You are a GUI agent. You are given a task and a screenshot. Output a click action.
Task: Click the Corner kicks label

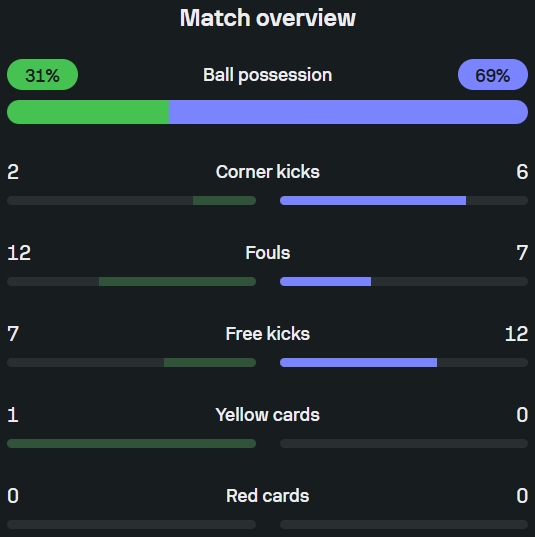click(268, 172)
